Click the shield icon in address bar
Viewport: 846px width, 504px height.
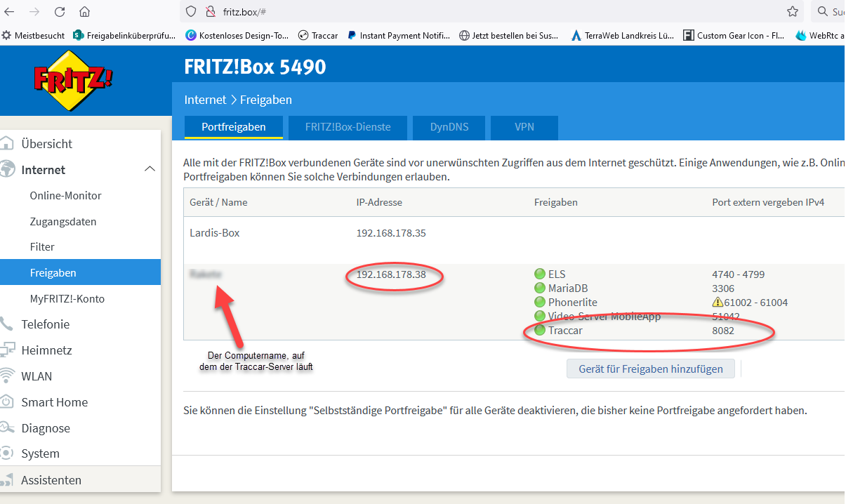(191, 12)
